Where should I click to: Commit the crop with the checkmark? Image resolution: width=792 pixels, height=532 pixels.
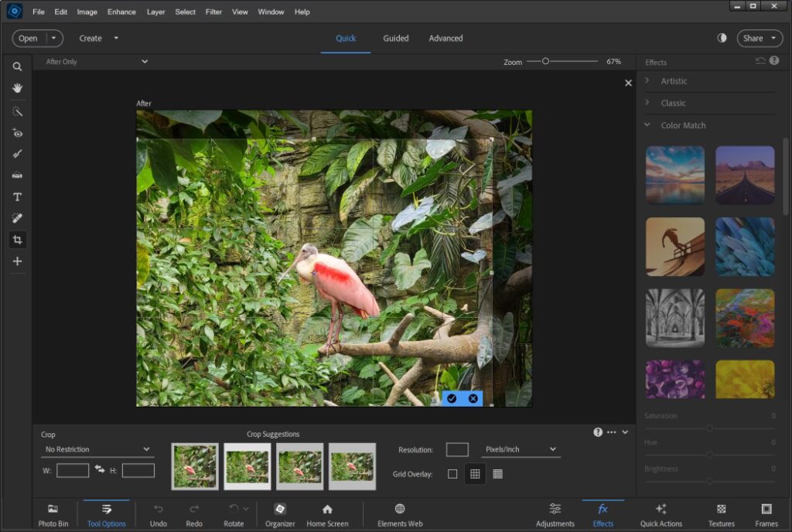click(x=452, y=398)
